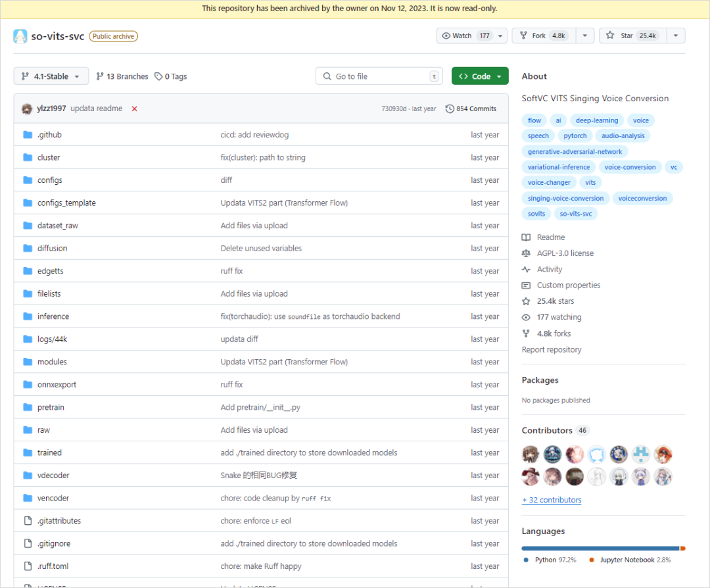
Task: Select the so-vits-svc topic tag
Action: point(575,214)
